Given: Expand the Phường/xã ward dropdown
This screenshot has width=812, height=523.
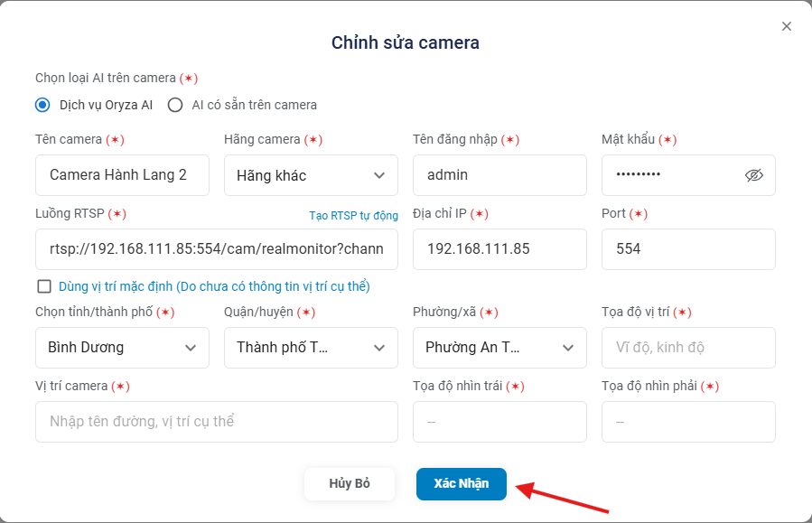Looking at the screenshot, I should pyautogui.click(x=499, y=348).
